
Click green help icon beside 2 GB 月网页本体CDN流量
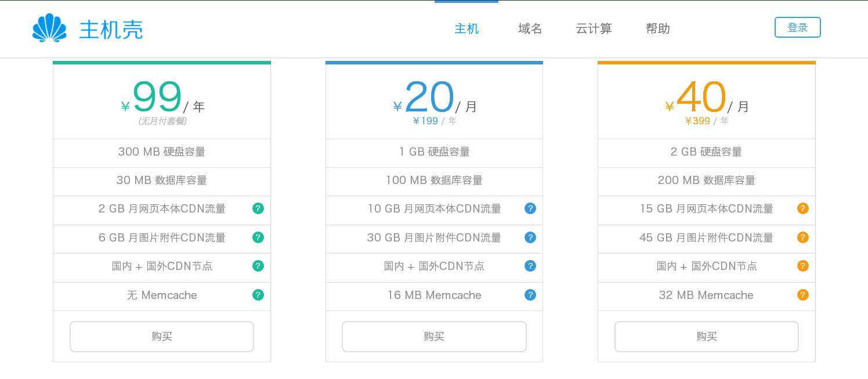coord(258,208)
